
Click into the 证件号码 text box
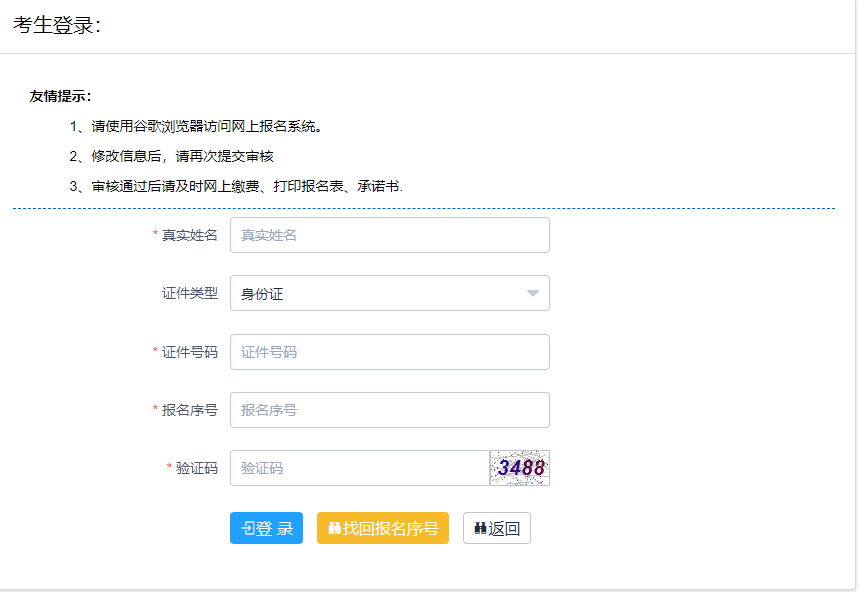click(x=390, y=352)
